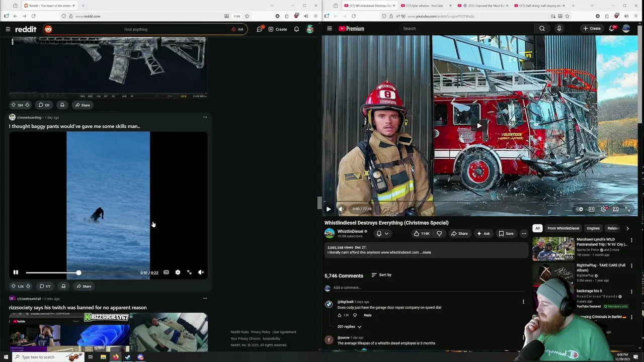Pause the Reddit snowboarding video
The width and height of the screenshot is (644, 362).
tap(16, 273)
